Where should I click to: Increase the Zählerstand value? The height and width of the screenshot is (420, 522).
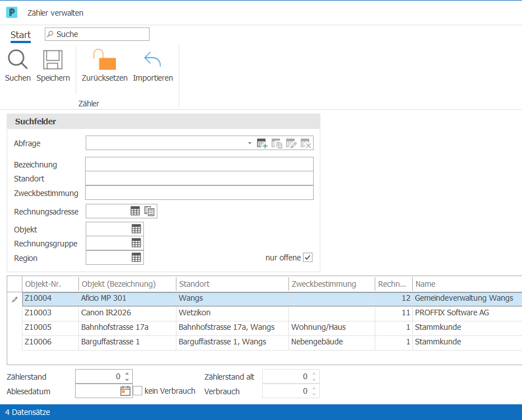[127, 374]
